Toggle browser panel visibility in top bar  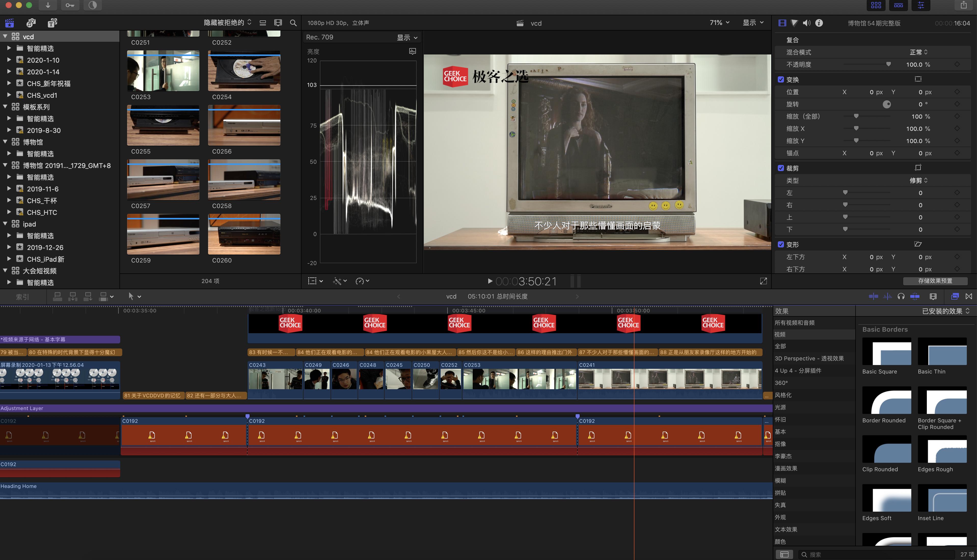[876, 5]
